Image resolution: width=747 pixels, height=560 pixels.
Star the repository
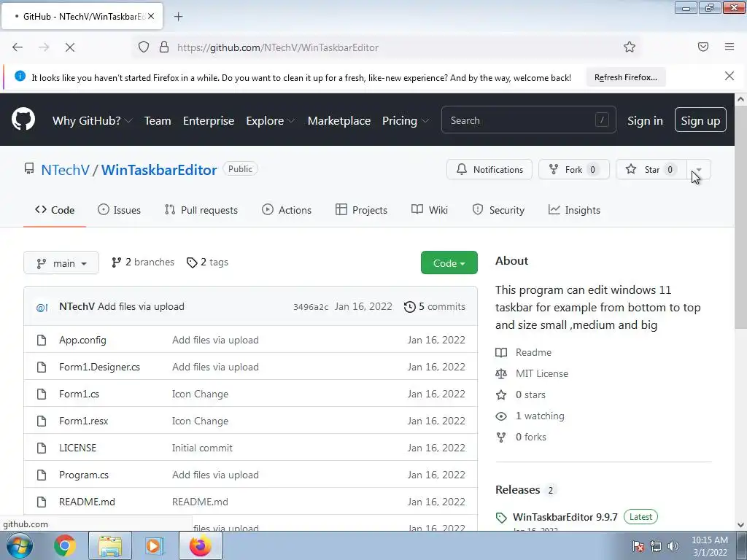point(651,169)
